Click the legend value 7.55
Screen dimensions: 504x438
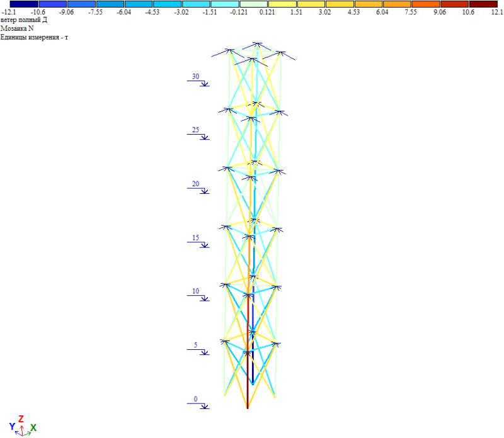tap(411, 12)
